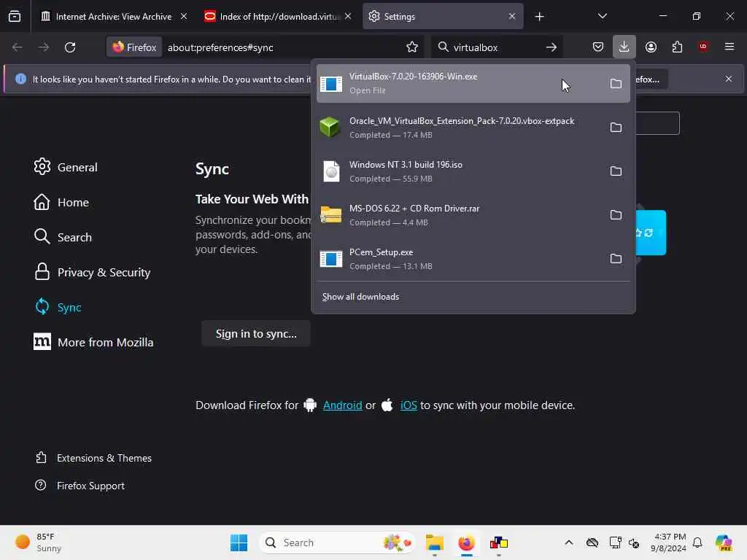Click the taskbar Search box

click(x=337, y=542)
